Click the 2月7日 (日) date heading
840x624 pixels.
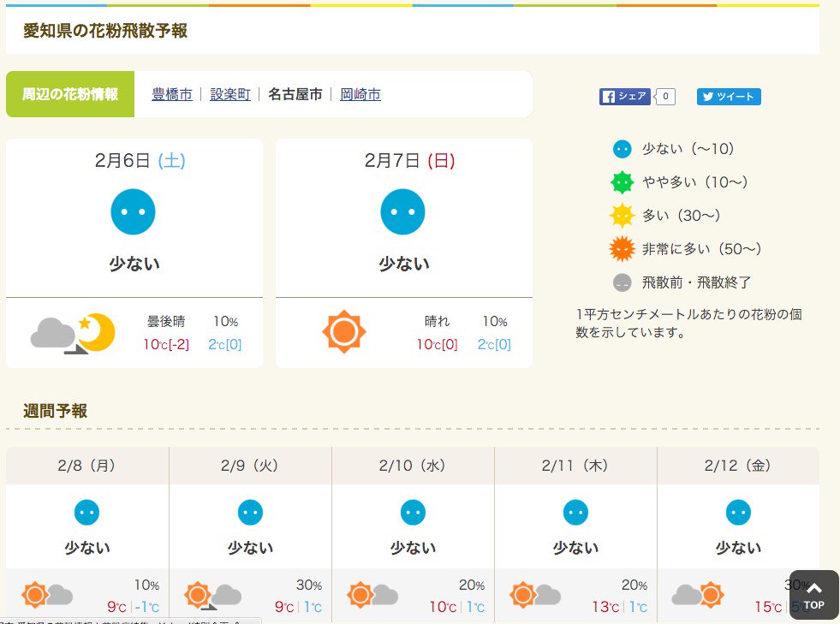point(410,160)
